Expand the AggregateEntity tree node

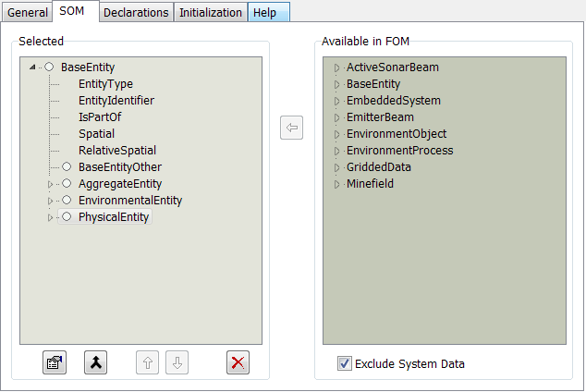pos(51,184)
